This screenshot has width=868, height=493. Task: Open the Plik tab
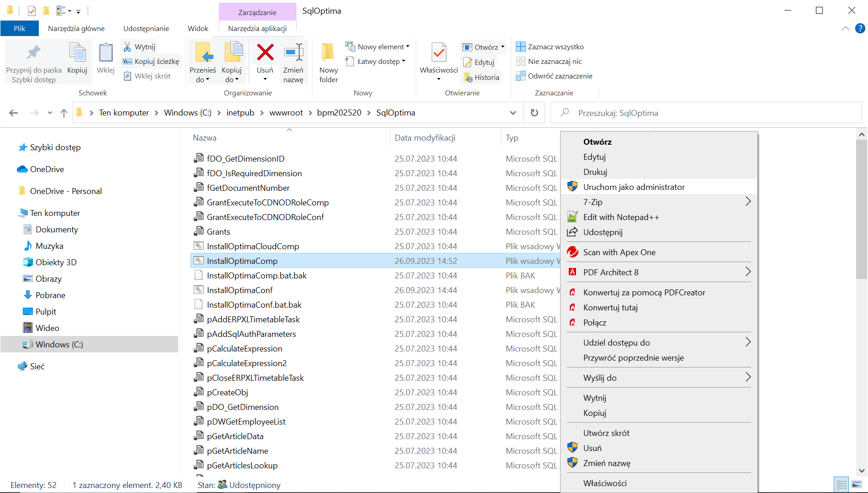coord(19,28)
